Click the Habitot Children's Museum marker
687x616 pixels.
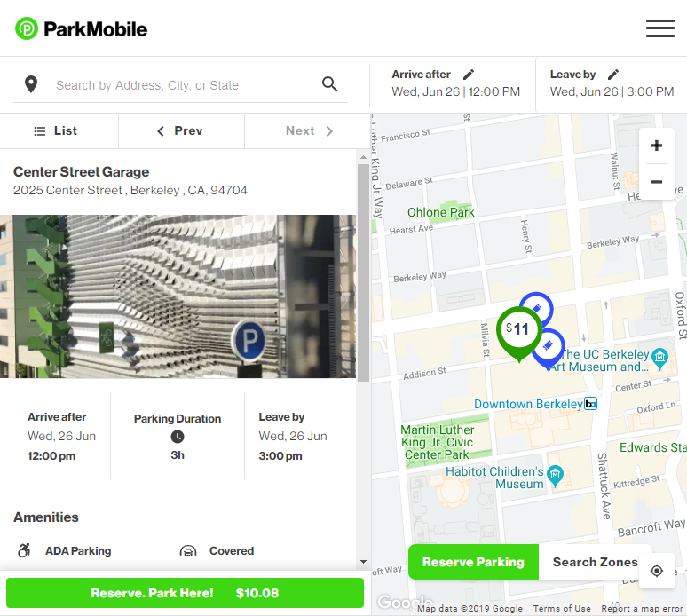click(x=555, y=476)
